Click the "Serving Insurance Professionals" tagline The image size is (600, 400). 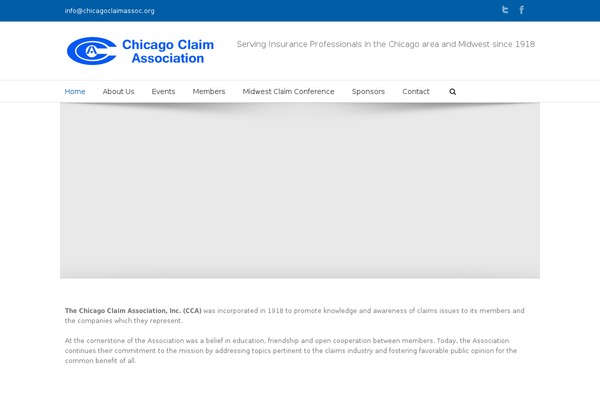click(x=385, y=44)
